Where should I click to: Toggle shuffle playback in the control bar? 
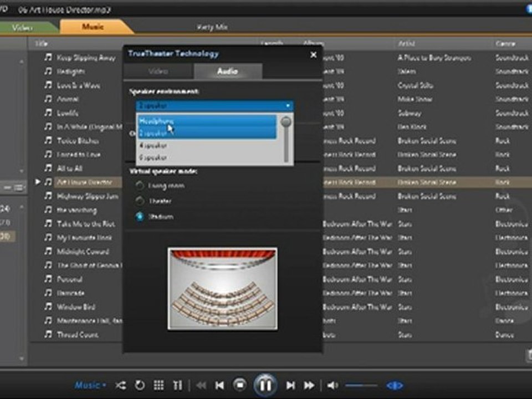(x=120, y=385)
